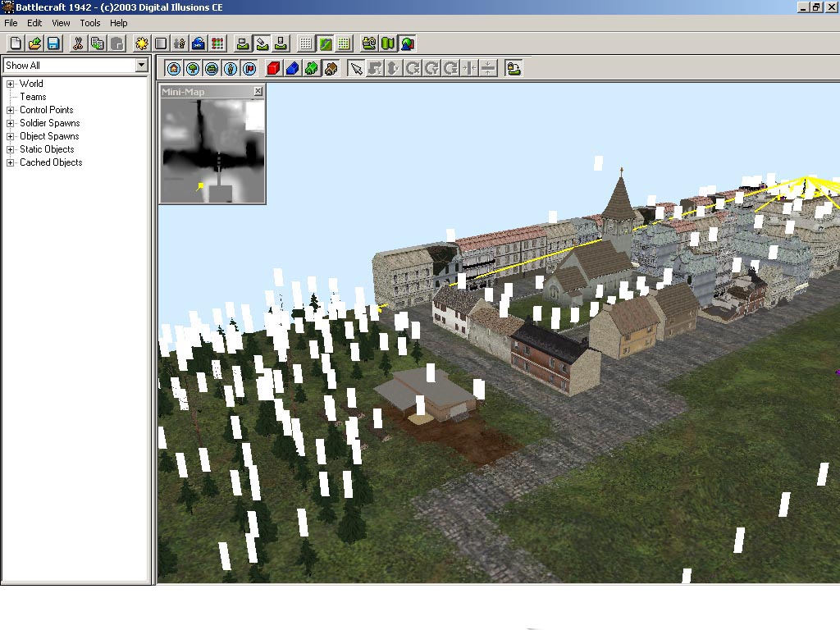Toggle the soldier filter circle icon
The image size is (840, 630).
(x=231, y=69)
